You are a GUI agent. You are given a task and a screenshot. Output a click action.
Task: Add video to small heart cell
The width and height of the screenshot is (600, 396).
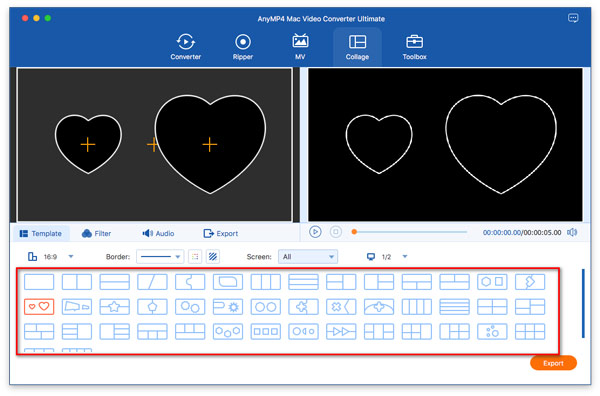88,145
